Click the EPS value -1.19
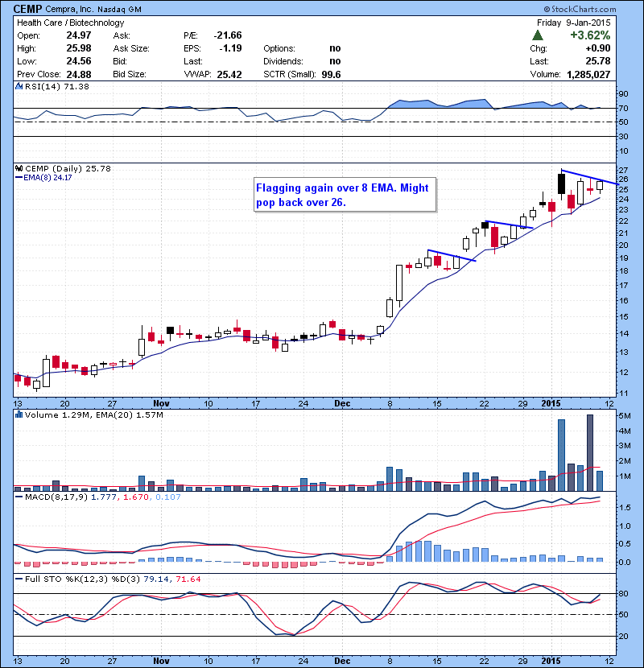This screenshot has width=644, height=668. [230, 48]
